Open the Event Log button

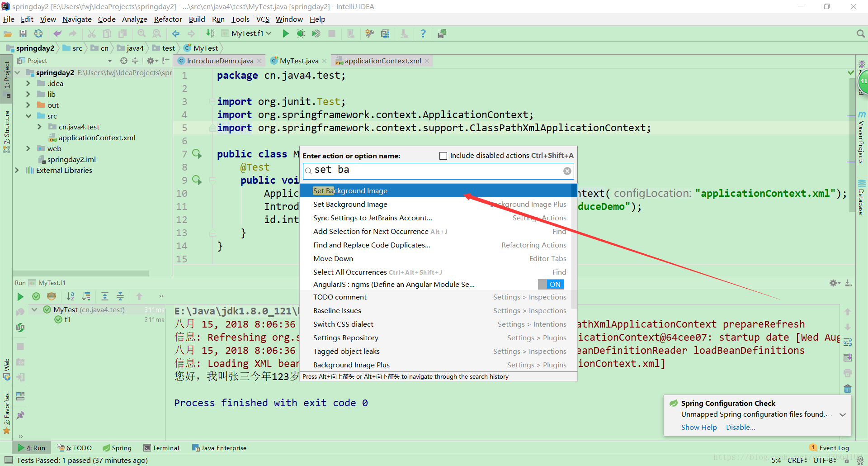829,448
